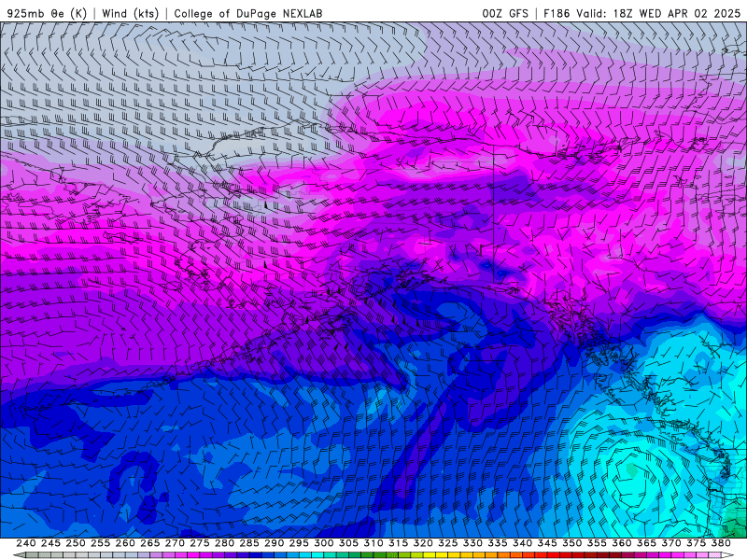This screenshot has width=747, height=560.
Task: Select the 330 color bar label
Action: click(x=472, y=543)
